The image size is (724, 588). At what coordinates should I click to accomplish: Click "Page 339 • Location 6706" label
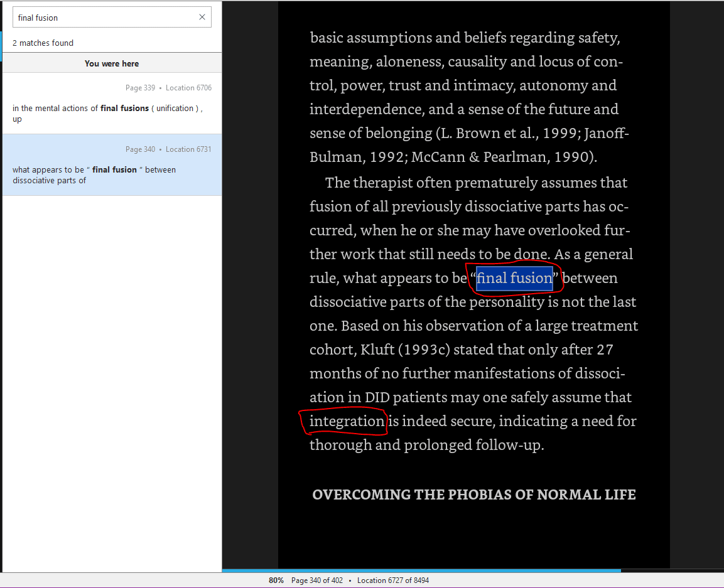tap(168, 88)
